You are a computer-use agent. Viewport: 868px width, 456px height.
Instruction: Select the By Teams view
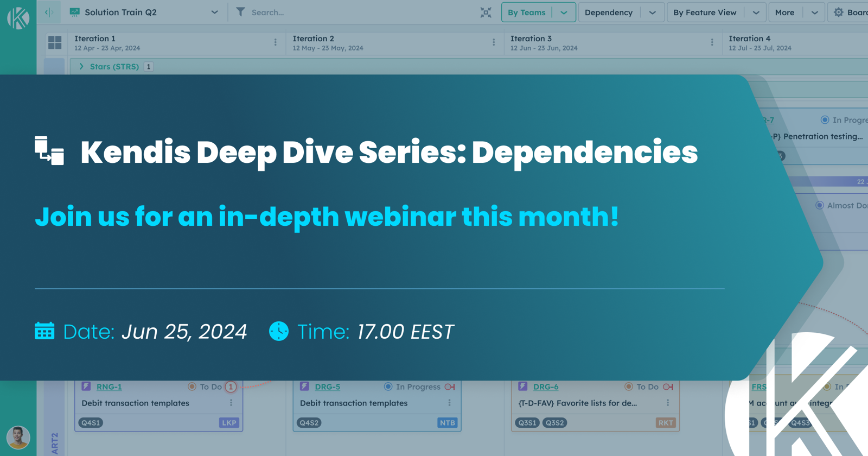click(526, 12)
